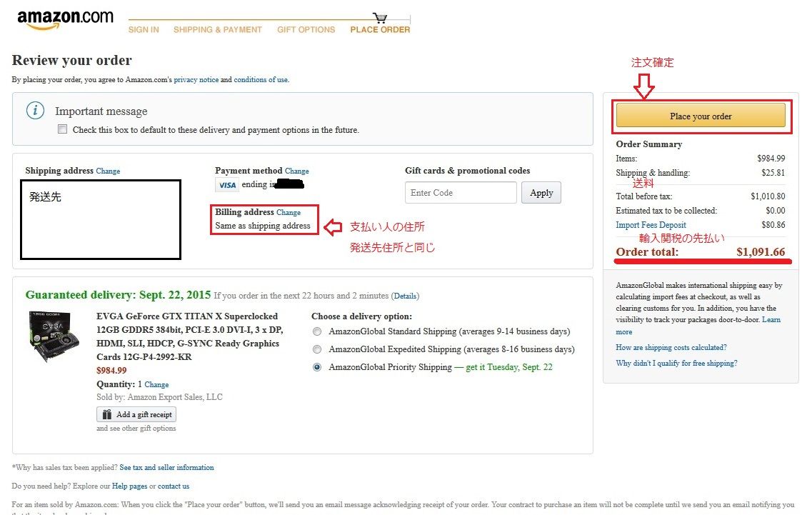The image size is (812, 515).
Task: Click the Guaranteed delivery Sept. 22, 2015 heading
Action: coord(118,295)
